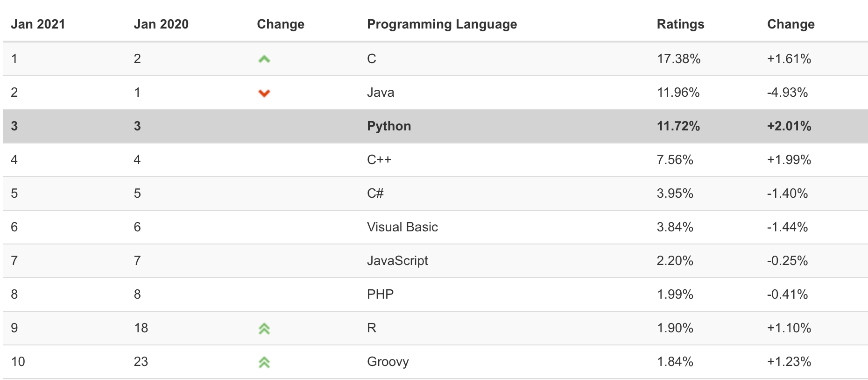The width and height of the screenshot is (868, 380).
Task: Click the JavaScript language name
Action: point(397,261)
